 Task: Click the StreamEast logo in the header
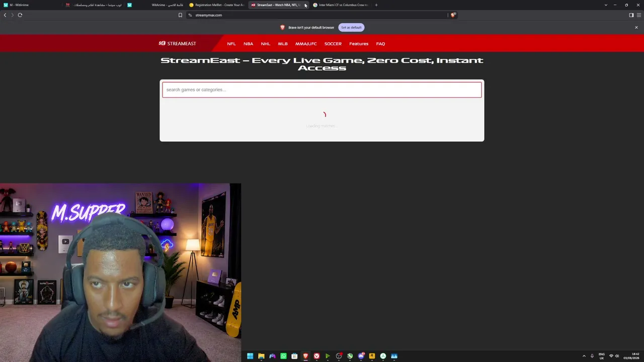coord(177,44)
